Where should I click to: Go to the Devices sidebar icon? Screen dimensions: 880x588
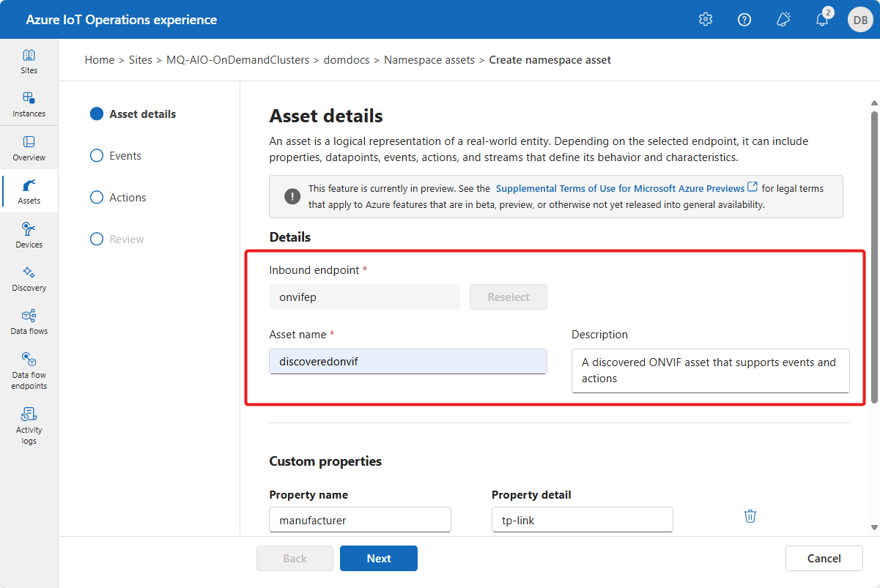pos(29,236)
